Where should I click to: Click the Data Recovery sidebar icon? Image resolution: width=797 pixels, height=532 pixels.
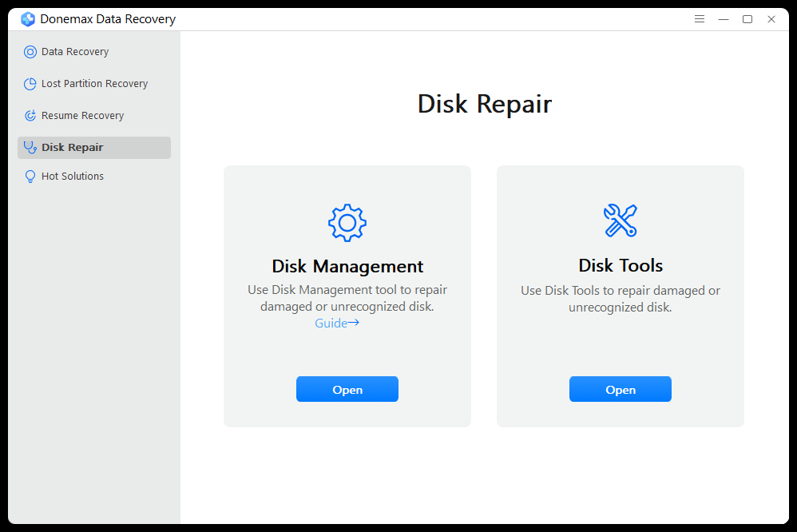(x=30, y=52)
